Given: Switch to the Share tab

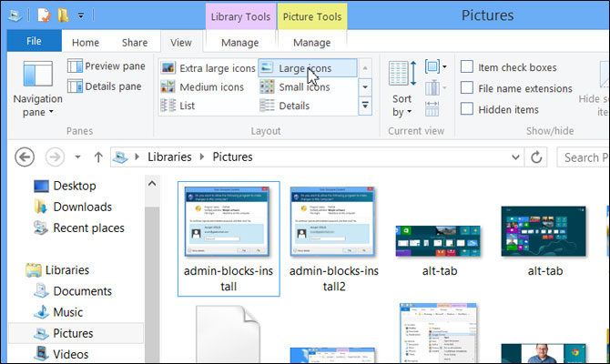Looking at the screenshot, I should (x=135, y=43).
